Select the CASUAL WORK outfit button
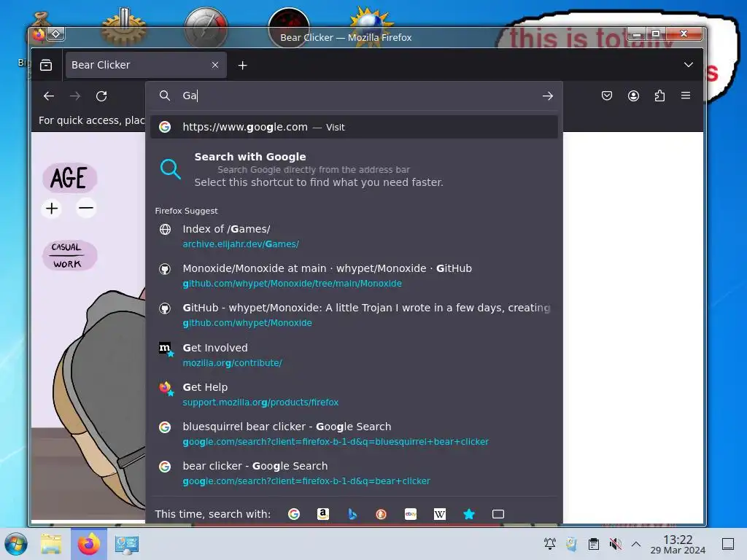Image resolution: width=747 pixels, height=560 pixels. pos(69,255)
